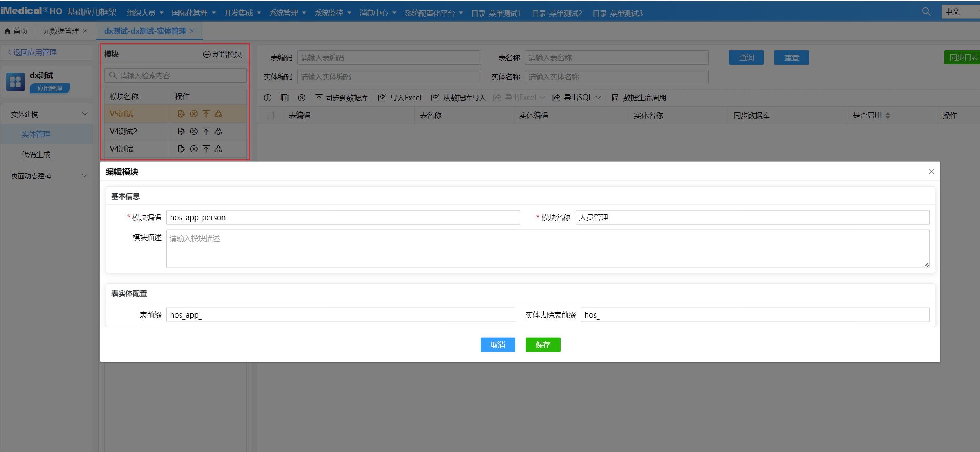Click the search magnifier icon in header
The width and height of the screenshot is (980, 452).
tap(926, 11)
